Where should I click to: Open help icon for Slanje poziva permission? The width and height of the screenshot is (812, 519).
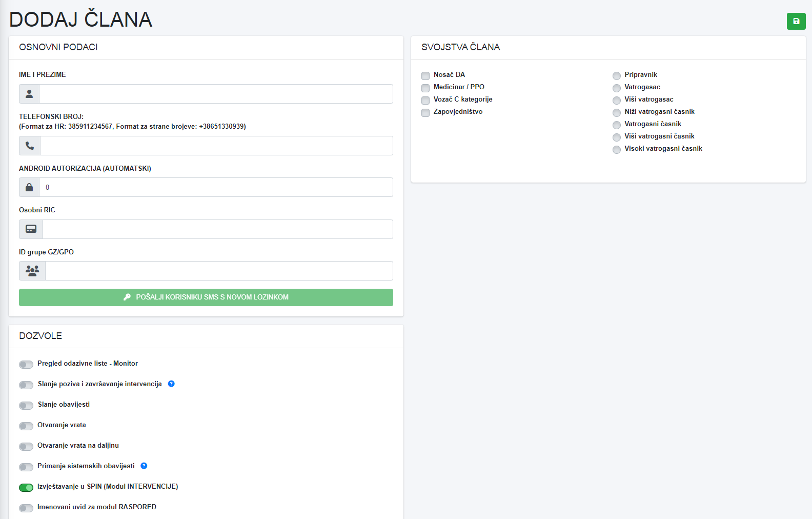click(x=171, y=384)
